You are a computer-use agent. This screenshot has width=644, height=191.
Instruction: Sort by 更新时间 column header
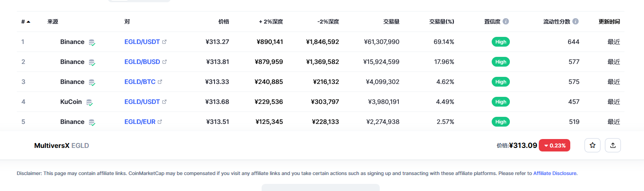click(609, 21)
